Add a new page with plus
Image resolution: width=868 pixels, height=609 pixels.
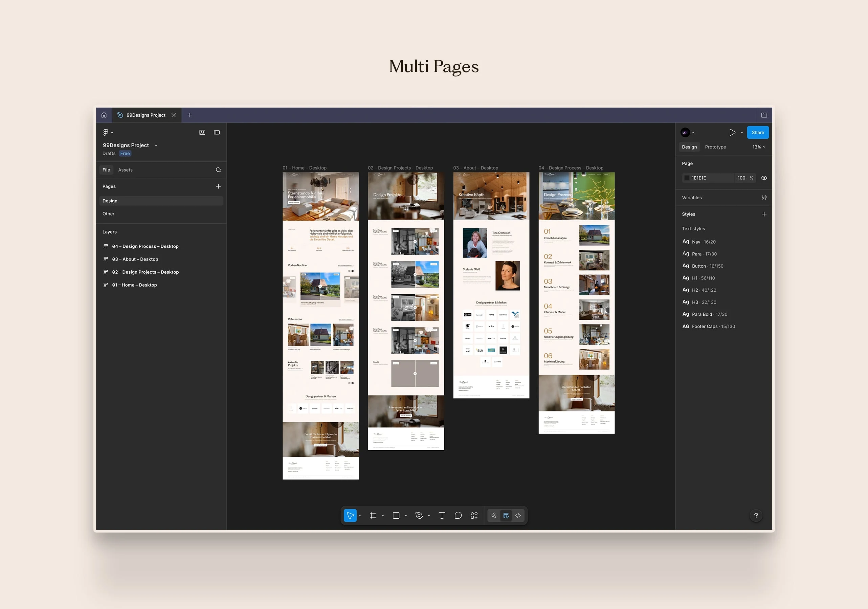click(x=218, y=186)
